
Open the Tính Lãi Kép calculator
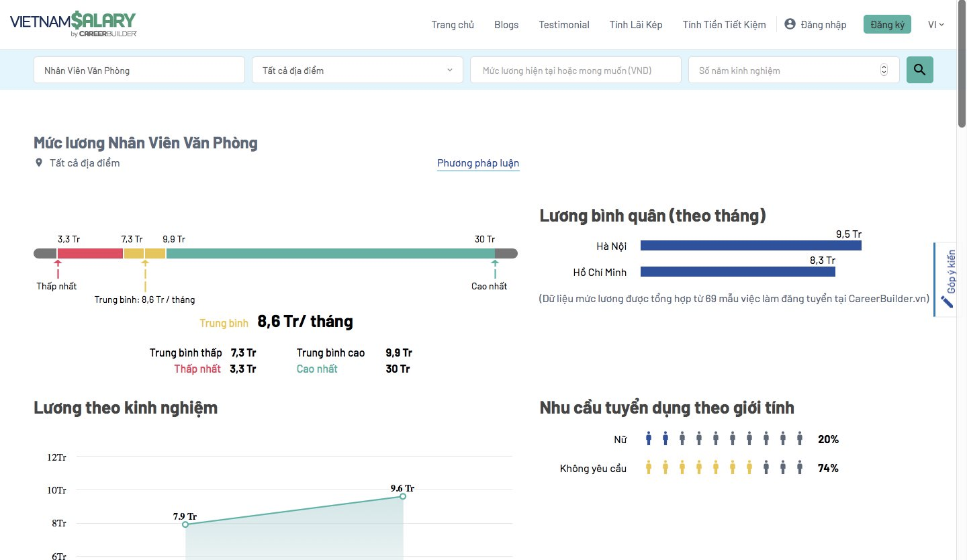pos(636,24)
